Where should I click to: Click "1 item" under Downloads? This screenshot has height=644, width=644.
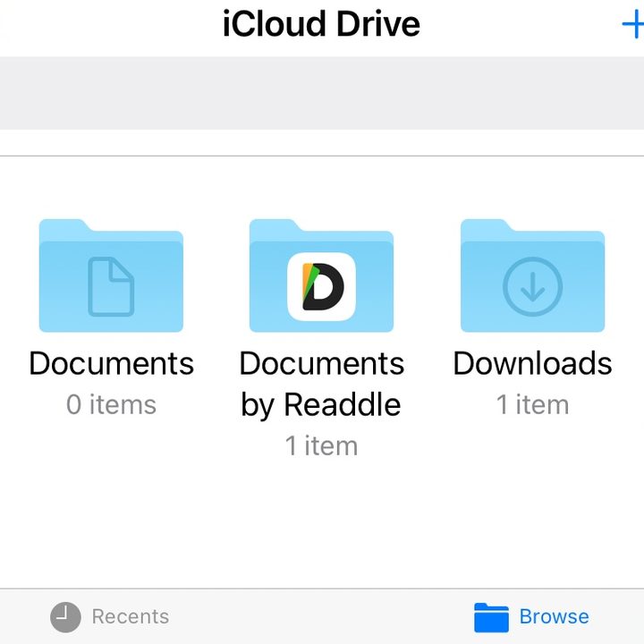[533, 404]
